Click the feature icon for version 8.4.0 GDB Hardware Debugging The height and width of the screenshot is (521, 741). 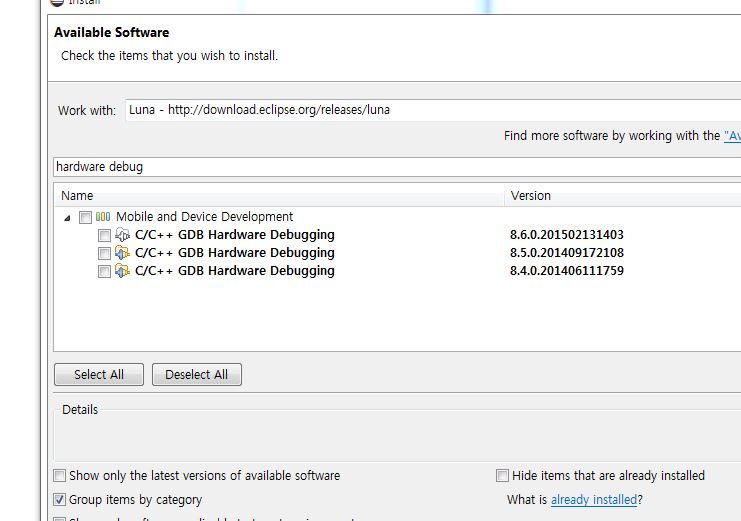[x=122, y=270]
